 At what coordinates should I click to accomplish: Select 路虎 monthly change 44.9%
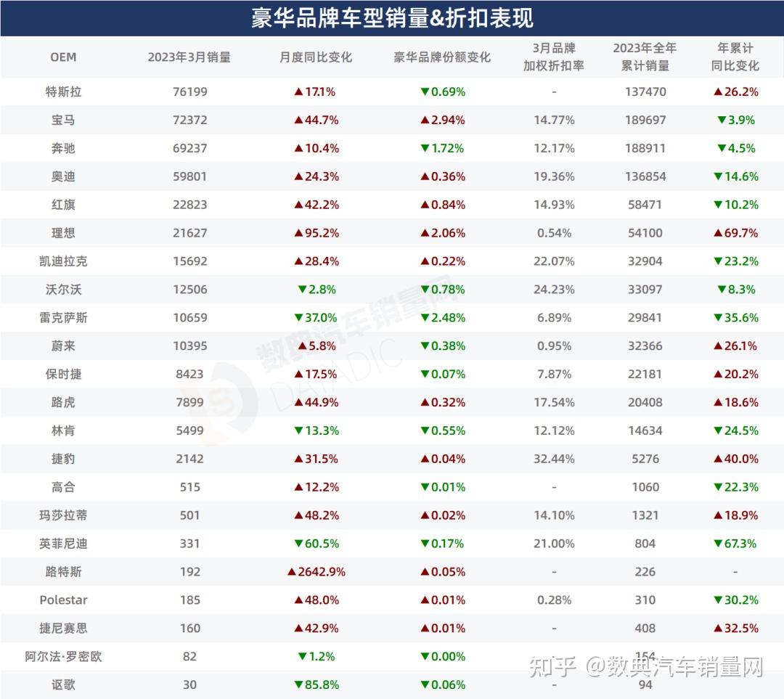[316, 403]
